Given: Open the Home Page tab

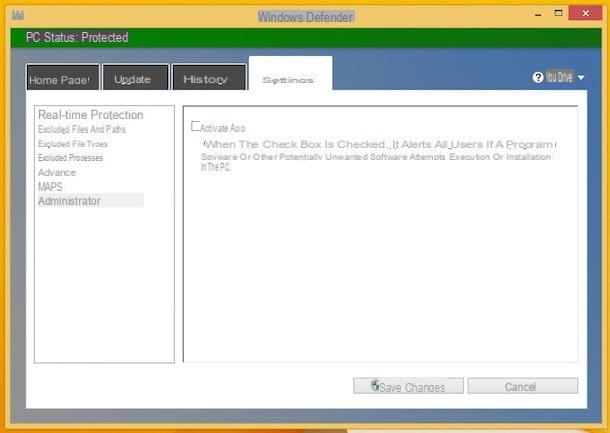Looking at the screenshot, I should pyautogui.click(x=63, y=77).
